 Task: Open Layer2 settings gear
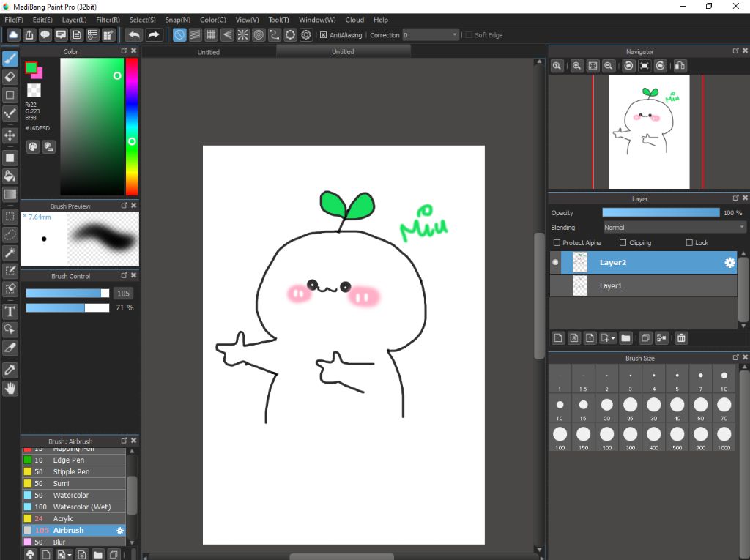[x=729, y=263]
